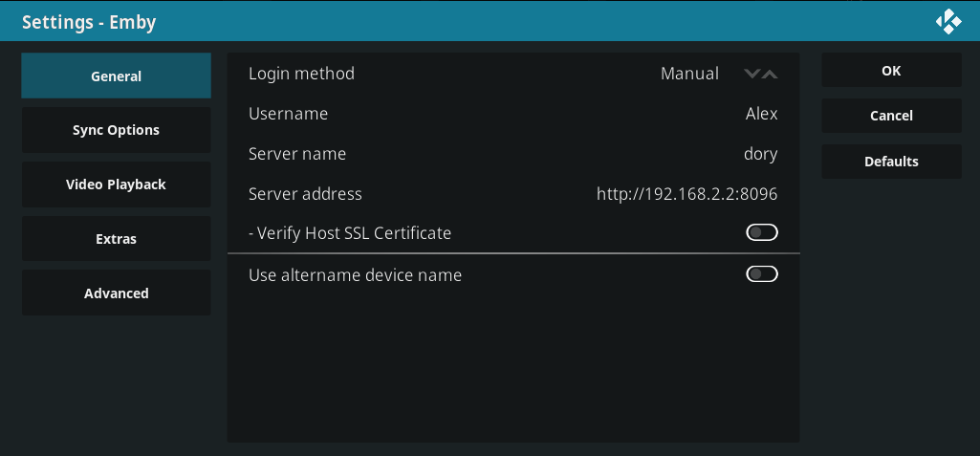The image size is (980, 456).
Task: Enable the alternate device name switch
Action: (762, 275)
